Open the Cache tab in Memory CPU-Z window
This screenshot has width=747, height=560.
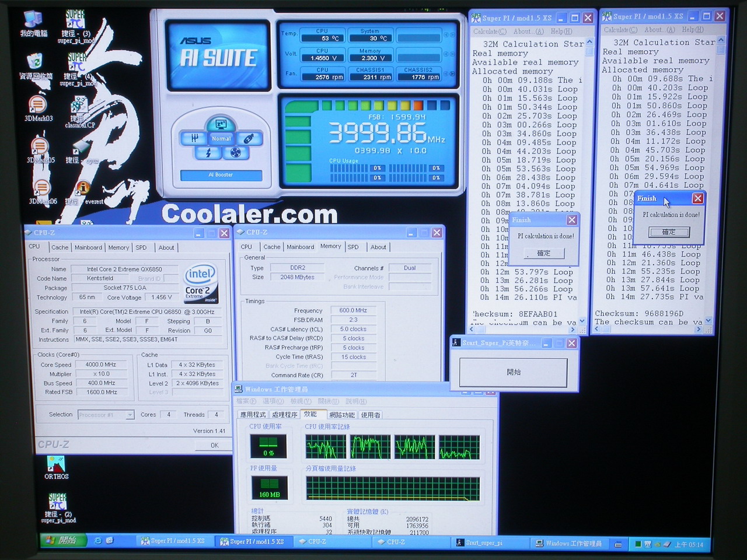click(271, 247)
